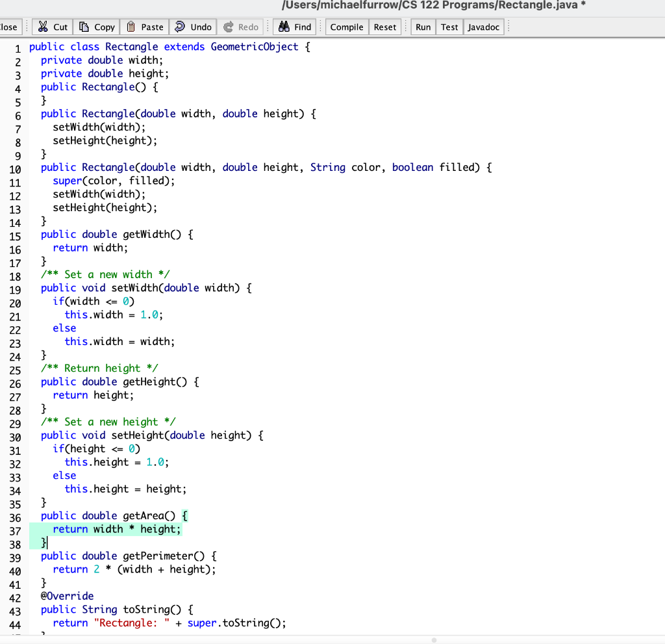The width and height of the screenshot is (665, 644).
Task: Click 'getArea()' method name
Action: click(x=149, y=516)
